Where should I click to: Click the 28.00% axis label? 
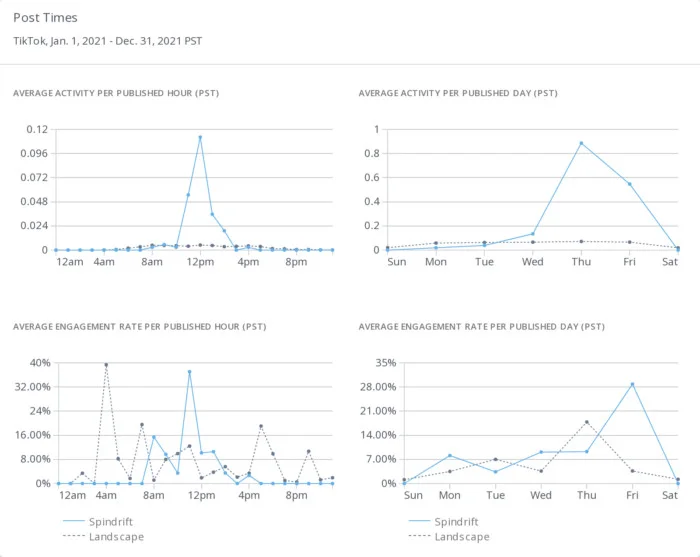378,387
